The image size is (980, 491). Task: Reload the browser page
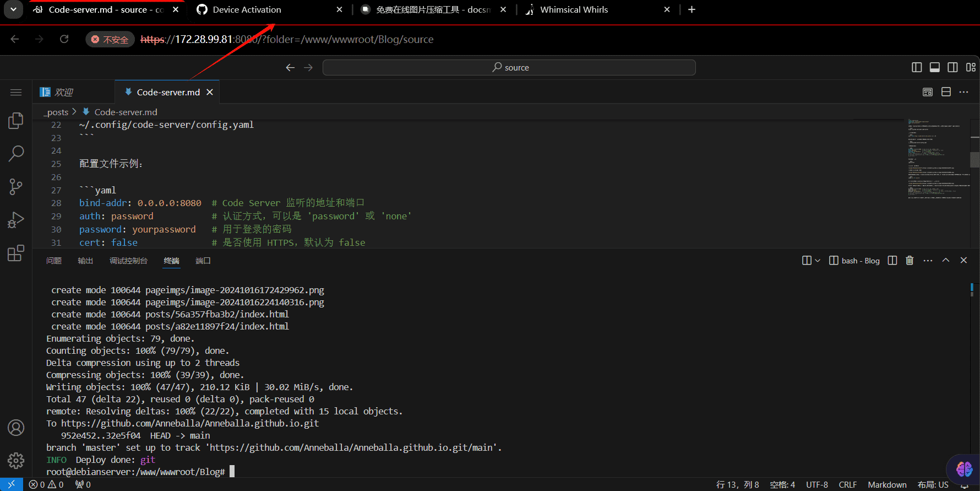pyautogui.click(x=64, y=39)
